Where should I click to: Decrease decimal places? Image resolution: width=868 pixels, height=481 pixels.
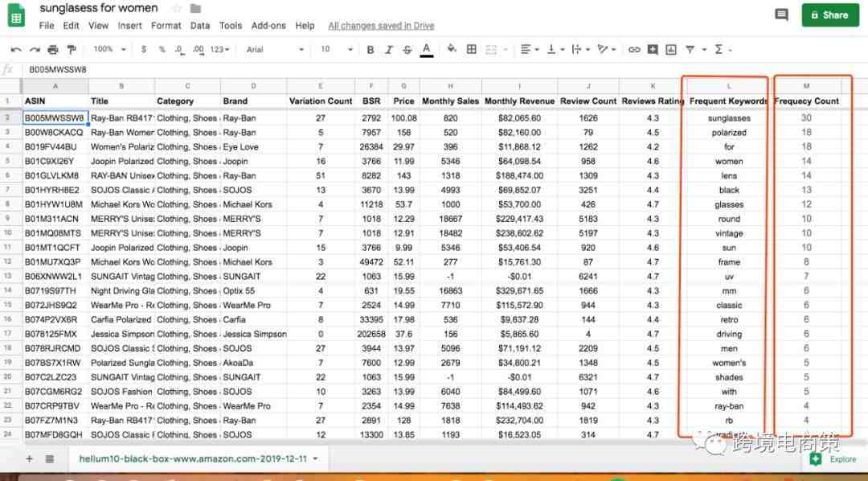[179, 49]
